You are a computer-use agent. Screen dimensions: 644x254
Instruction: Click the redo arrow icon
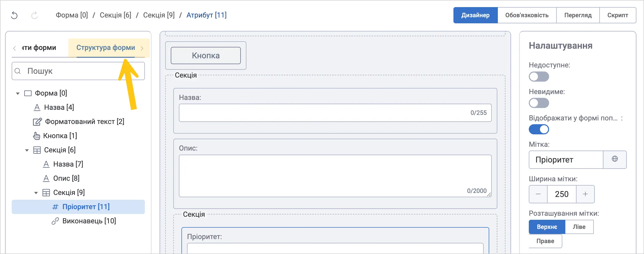34,15
